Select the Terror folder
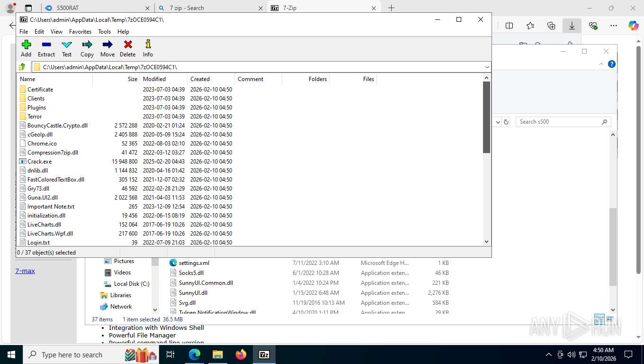 tap(35, 117)
